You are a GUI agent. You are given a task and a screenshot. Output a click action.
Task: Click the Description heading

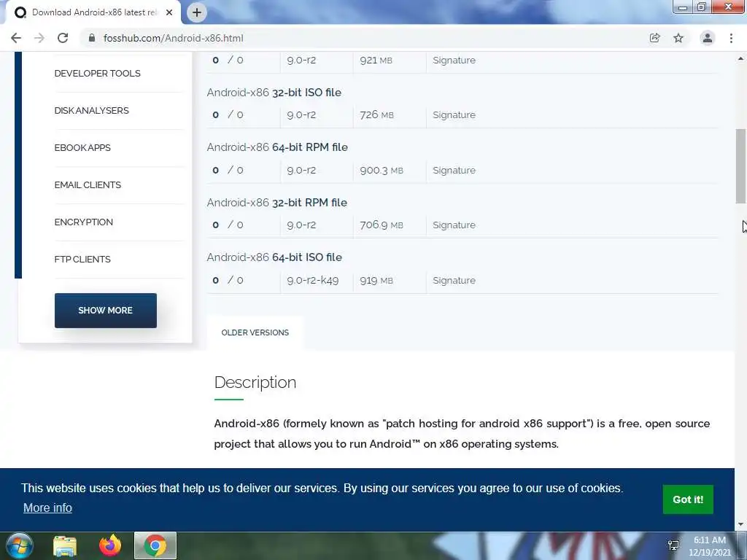tap(255, 382)
